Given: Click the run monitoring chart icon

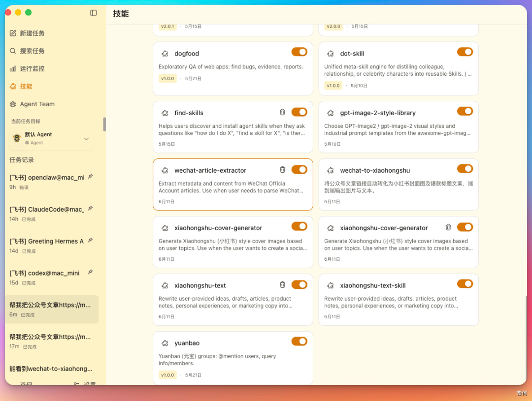Looking at the screenshot, I should (13, 68).
